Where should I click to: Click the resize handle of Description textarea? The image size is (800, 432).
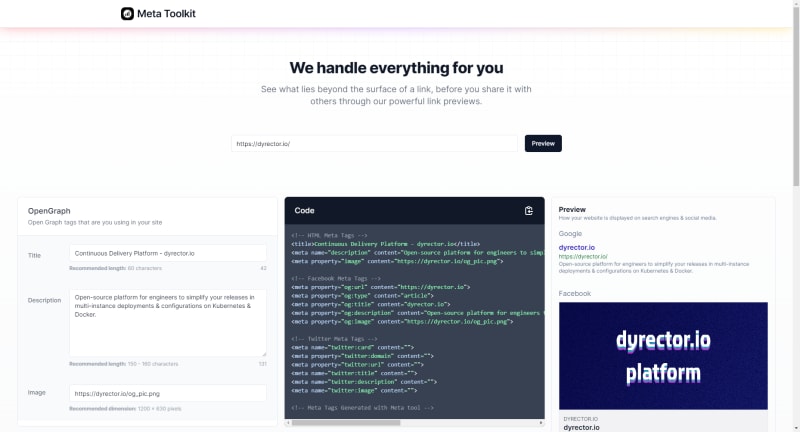click(x=264, y=354)
